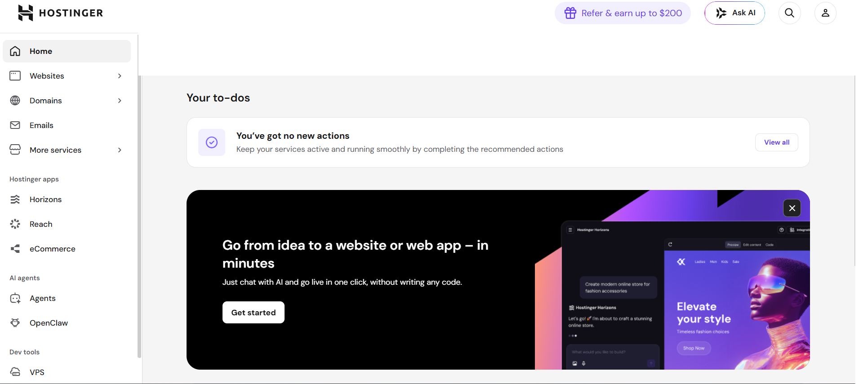Click the Emails envelope icon
868x384 pixels.
tap(15, 125)
